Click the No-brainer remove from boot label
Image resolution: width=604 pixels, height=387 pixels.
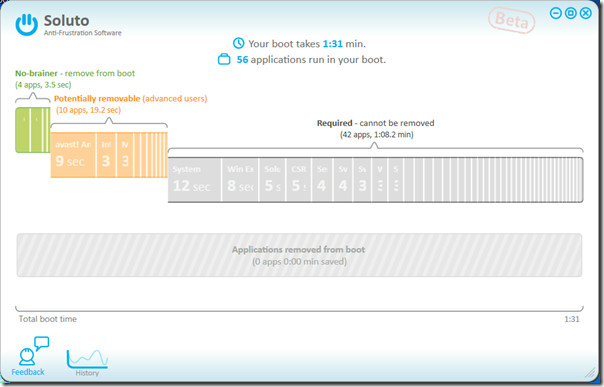tap(75, 73)
